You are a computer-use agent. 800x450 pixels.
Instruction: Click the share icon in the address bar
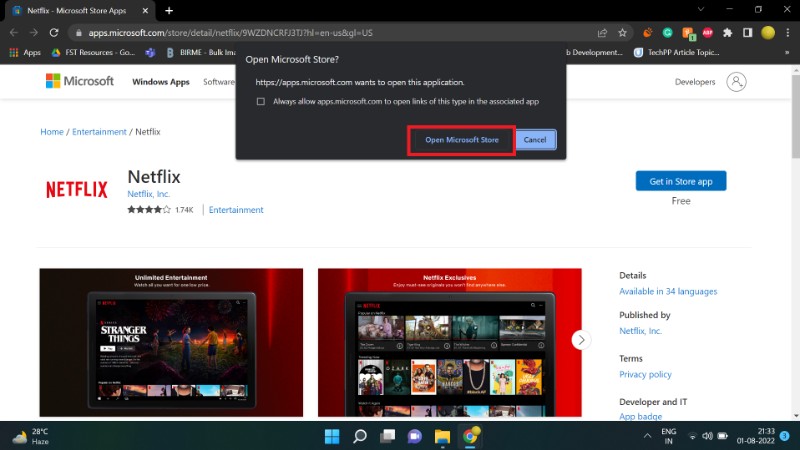[x=603, y=33]
